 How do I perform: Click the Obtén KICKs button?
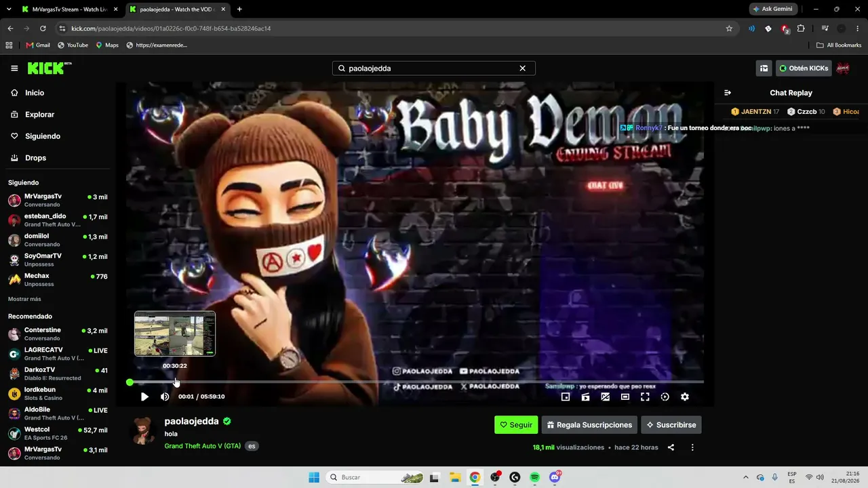[x=804, y=68]
